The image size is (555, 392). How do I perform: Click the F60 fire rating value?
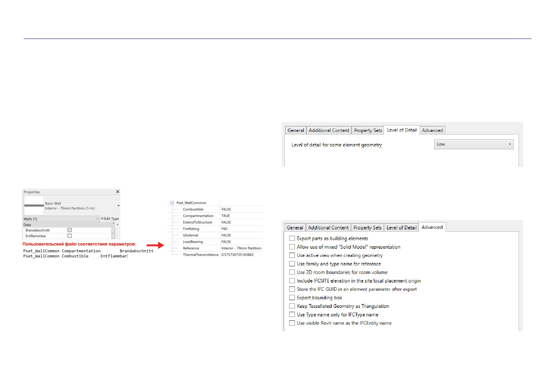tap(224, 229)
